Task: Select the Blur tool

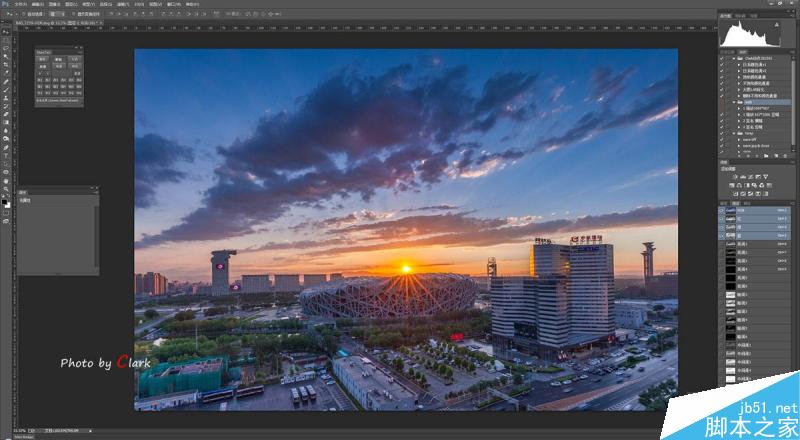Action: pyautogui.click(x=6, y=130)
